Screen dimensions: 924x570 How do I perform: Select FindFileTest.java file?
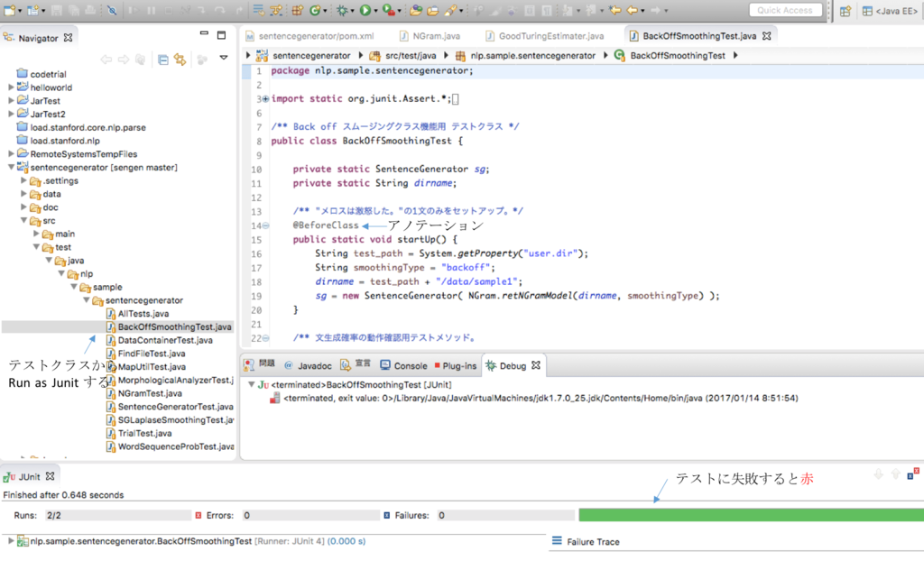(x=152, y=354)
